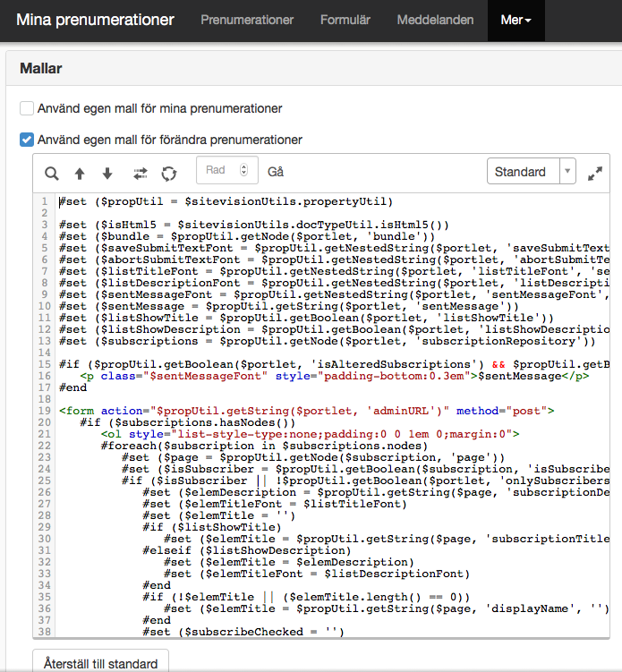622x672 pixels.
Task: Jump to previous match with up arrow
Action: click(x=80, y=174)
